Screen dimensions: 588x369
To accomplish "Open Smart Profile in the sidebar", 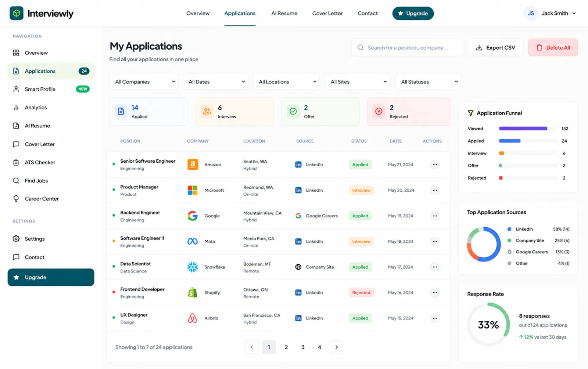I will coord(51,89).
